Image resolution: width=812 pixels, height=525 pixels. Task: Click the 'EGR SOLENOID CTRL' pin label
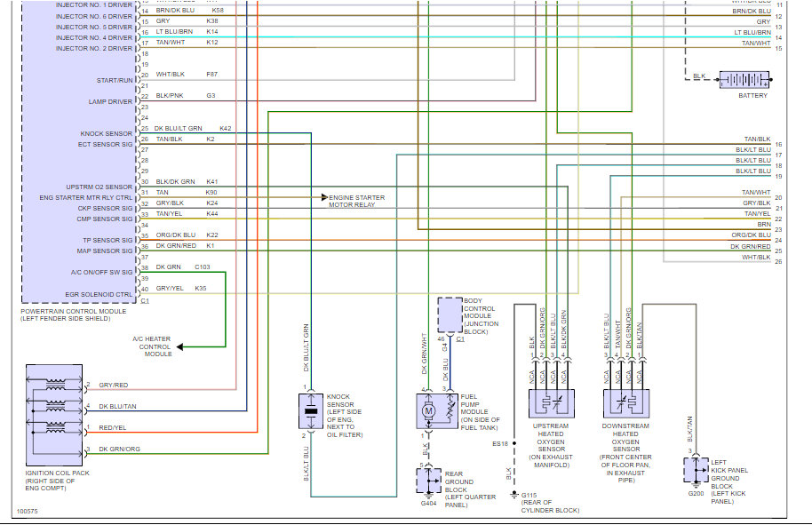(99, 295)
